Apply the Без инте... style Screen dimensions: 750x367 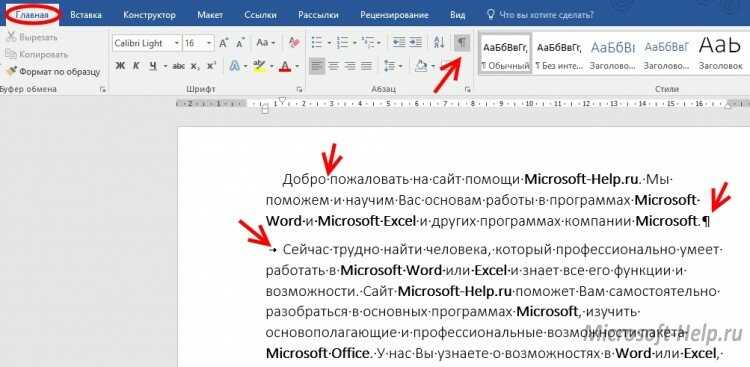pyautogui.click(x=559, y=54)
